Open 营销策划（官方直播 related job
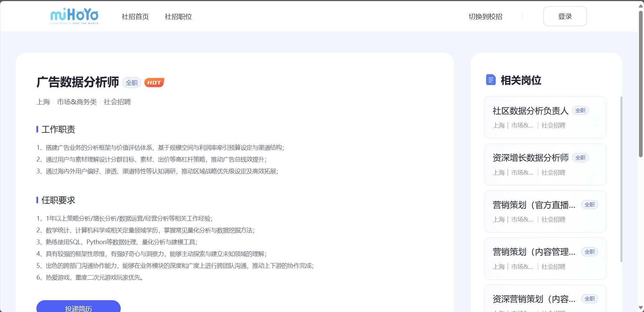Image resolution: width=644 pixels, height=312 pixels. pyautogui.click(x=534, y=205)
